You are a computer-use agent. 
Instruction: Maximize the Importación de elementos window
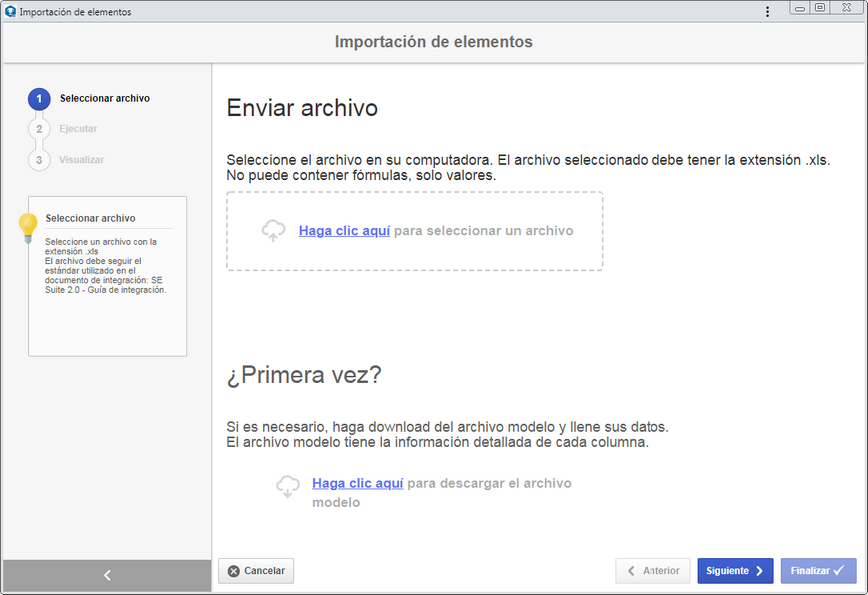tap(820, 8)
